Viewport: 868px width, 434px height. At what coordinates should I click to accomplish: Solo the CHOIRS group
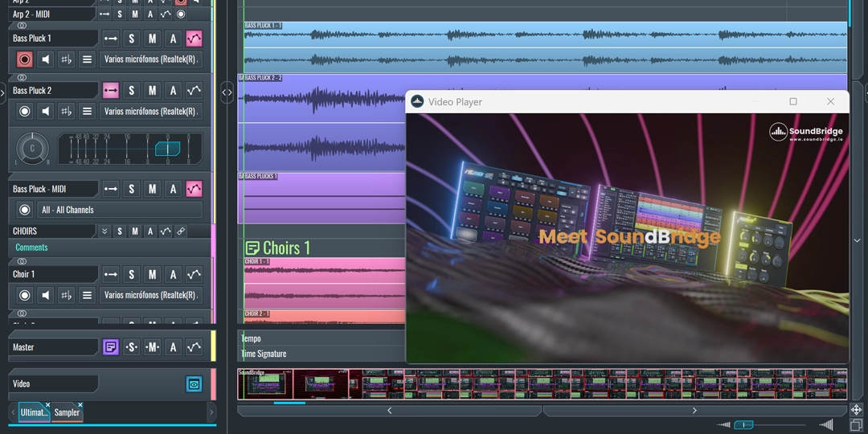click(120, 231)
